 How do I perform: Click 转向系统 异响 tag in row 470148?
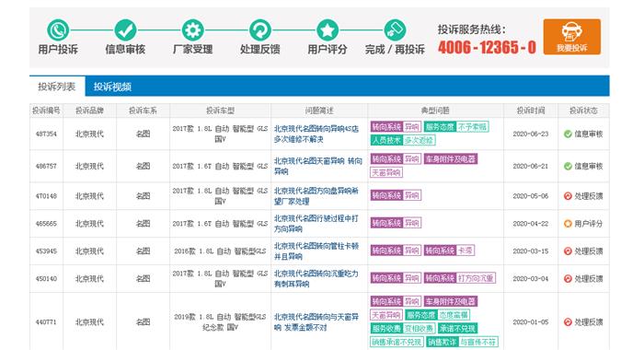tap(396, 195)
